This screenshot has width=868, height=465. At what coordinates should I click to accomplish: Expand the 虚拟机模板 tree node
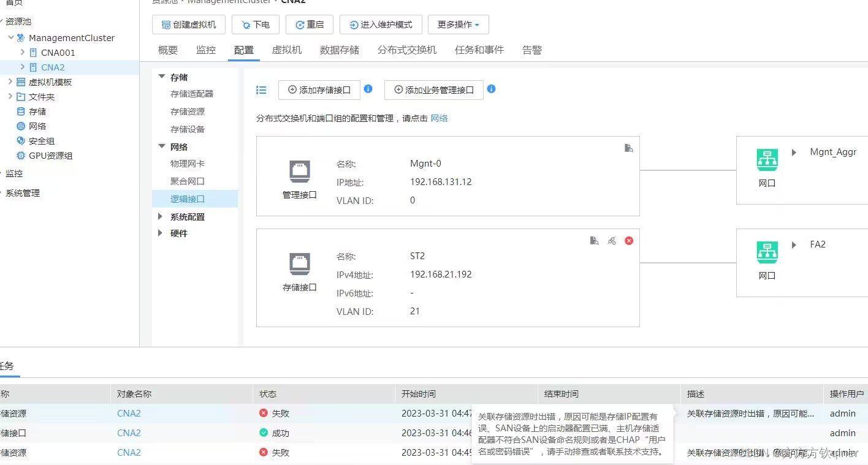10,82
